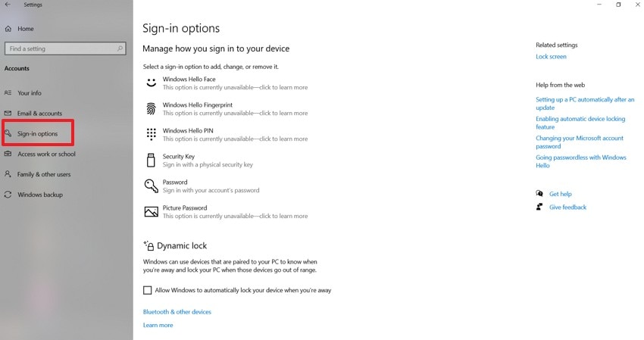Click the search magnifier icon
The image size is (644, 340).
click(x=120, y=48)
